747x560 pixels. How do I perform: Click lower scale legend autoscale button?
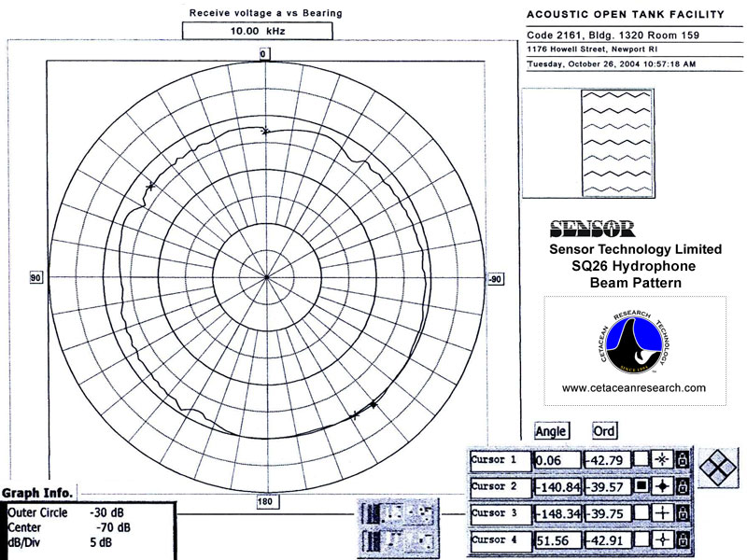(x=391, y=540)
